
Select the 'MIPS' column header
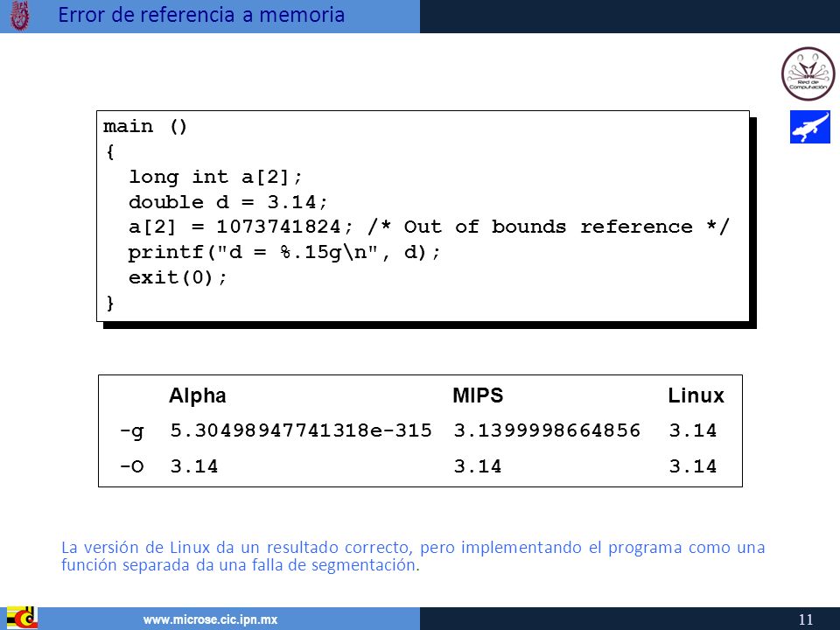(478, 395)
